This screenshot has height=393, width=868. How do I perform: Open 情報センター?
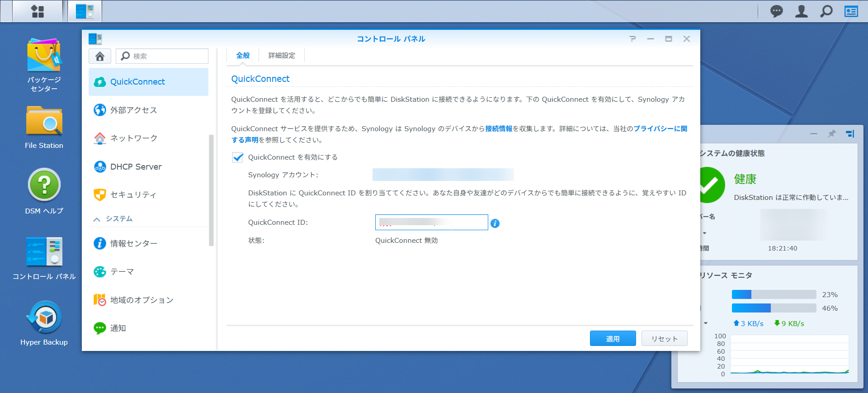148,243
